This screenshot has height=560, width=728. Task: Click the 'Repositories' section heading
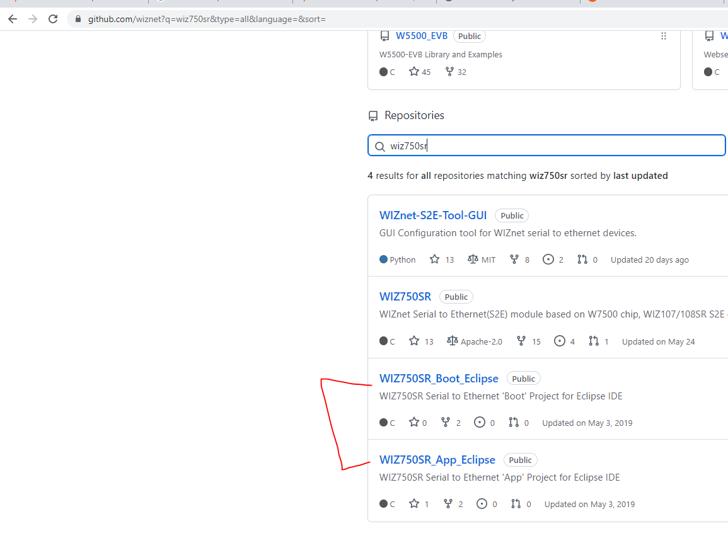(x=414, y=115)
